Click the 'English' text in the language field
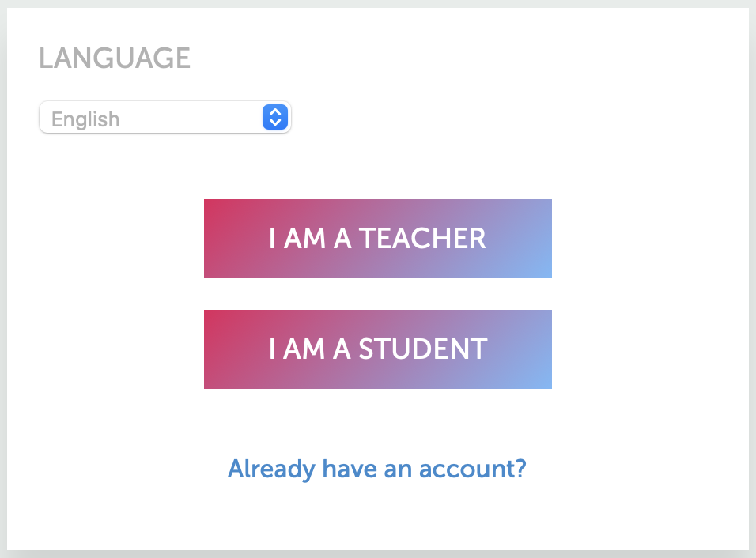The width and height of the screenshot is (756, 558). pyautogui.click(x=85, y=119)
